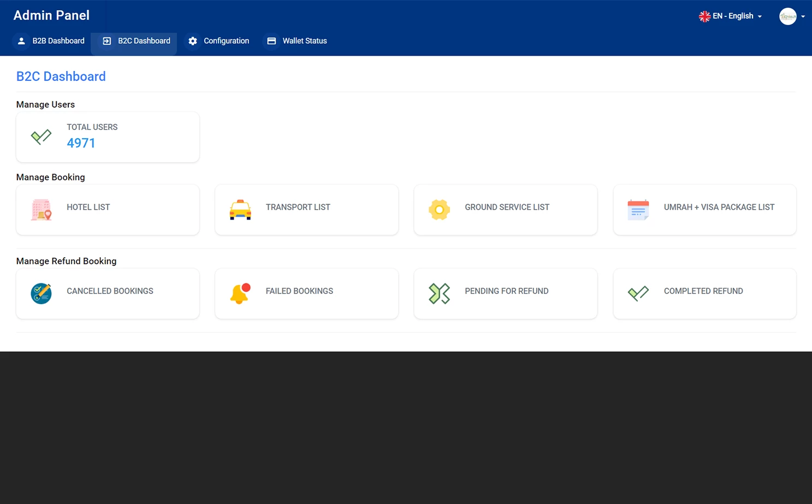Click the wallet icon beside Wallet Status

point(271,40)
